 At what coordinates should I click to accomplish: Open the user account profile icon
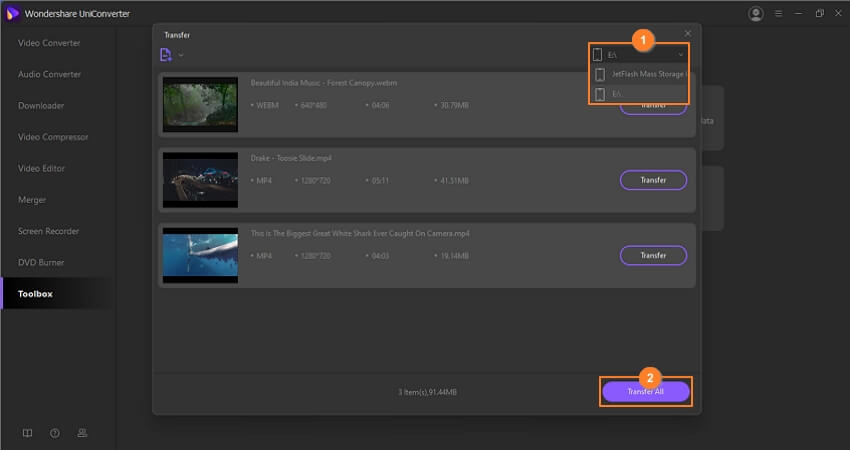click(x=756, y=14)
